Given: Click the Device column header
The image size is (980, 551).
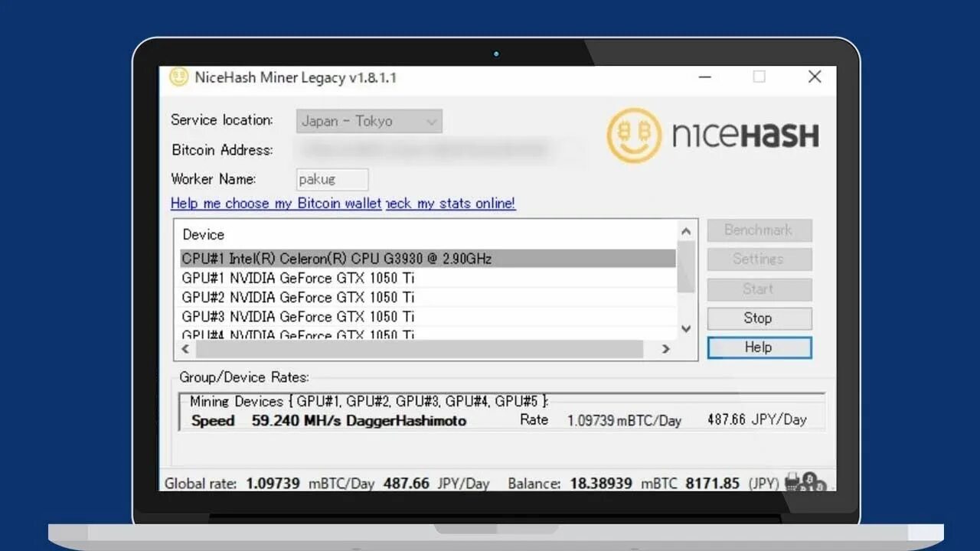Looking at the screenshot, I should [x=203, y=234].
